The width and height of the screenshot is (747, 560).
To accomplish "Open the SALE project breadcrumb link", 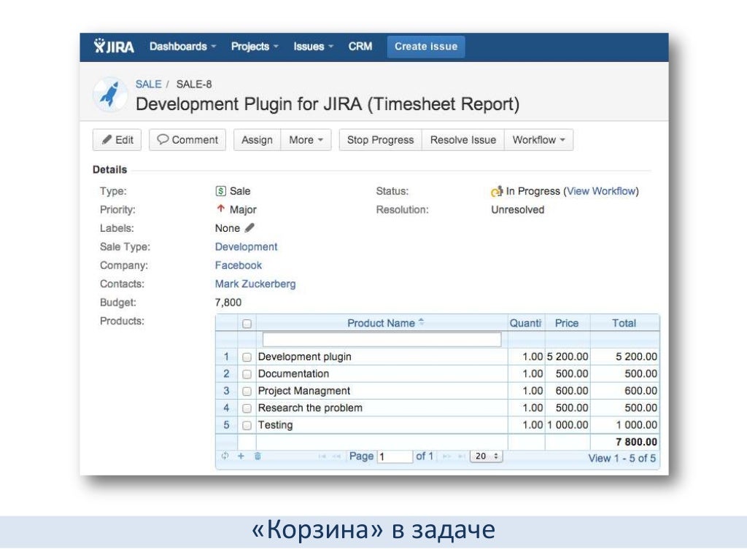I will (x=149, y=85).
